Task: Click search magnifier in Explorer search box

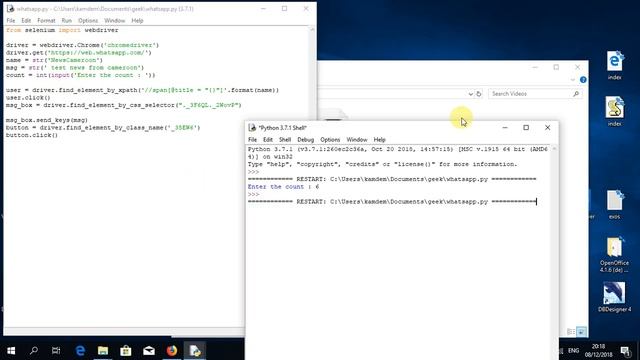Action: 576,94
